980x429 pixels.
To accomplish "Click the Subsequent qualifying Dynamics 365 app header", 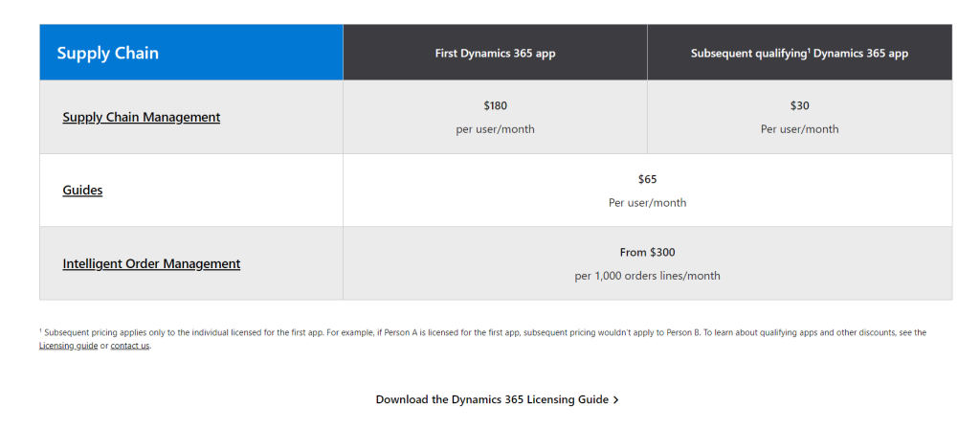I will 799,54.
